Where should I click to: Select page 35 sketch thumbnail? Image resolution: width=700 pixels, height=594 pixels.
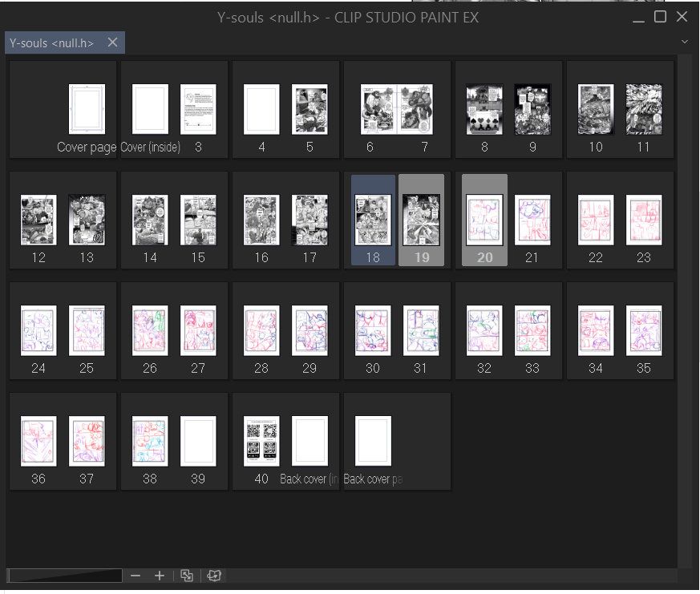point(644,331)
